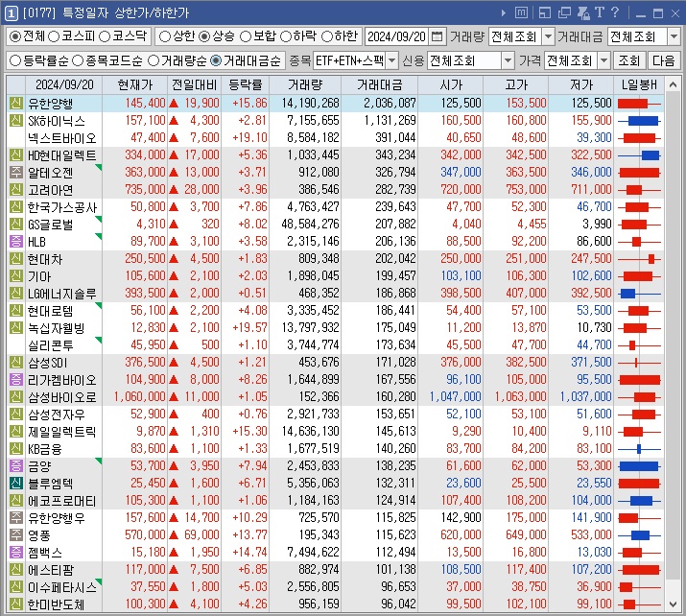Screen dimensions: 686x616
Task: Open the 거래량 전체조회 dropdown
Action: 548,36
